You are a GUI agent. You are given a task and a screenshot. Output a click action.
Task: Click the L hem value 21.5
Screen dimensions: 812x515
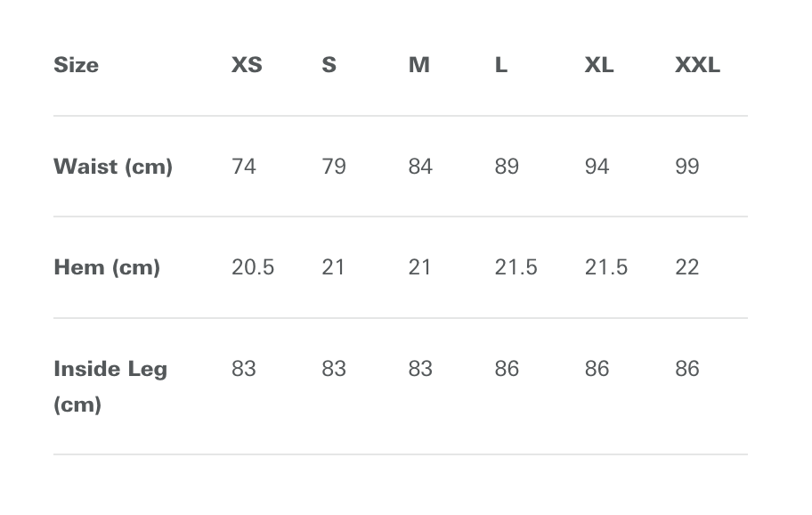pos(516,268)
